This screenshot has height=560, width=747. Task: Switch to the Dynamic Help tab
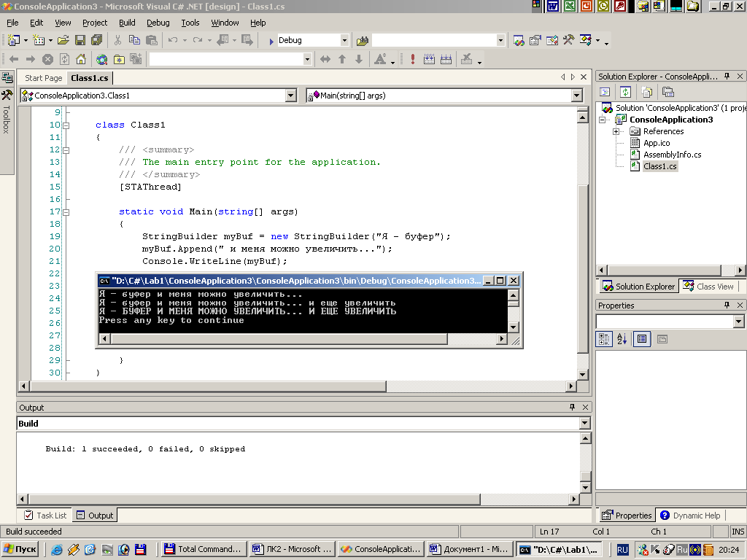pyautogui.click(x=690, y=516)
